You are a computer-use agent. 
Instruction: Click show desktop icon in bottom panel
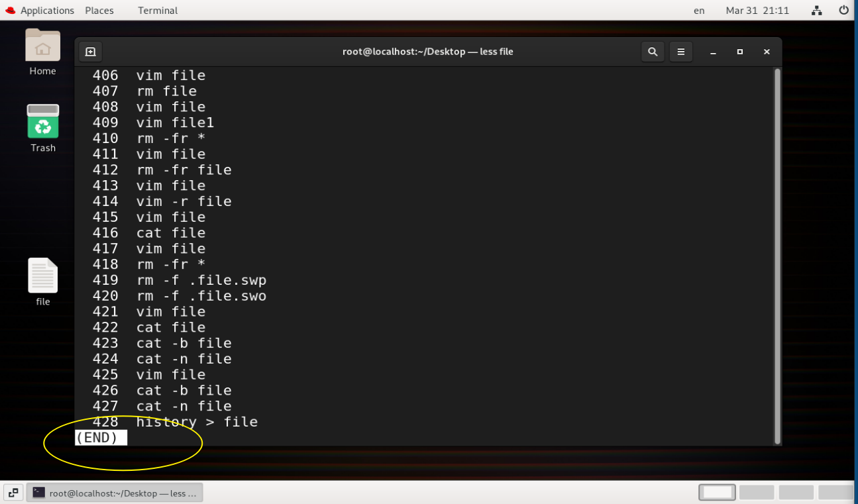click(x=13, y=493)
